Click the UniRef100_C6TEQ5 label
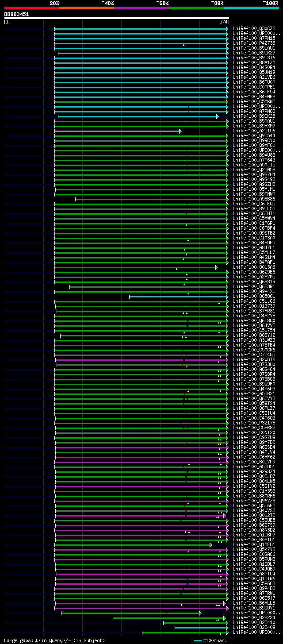 (254, 204)
